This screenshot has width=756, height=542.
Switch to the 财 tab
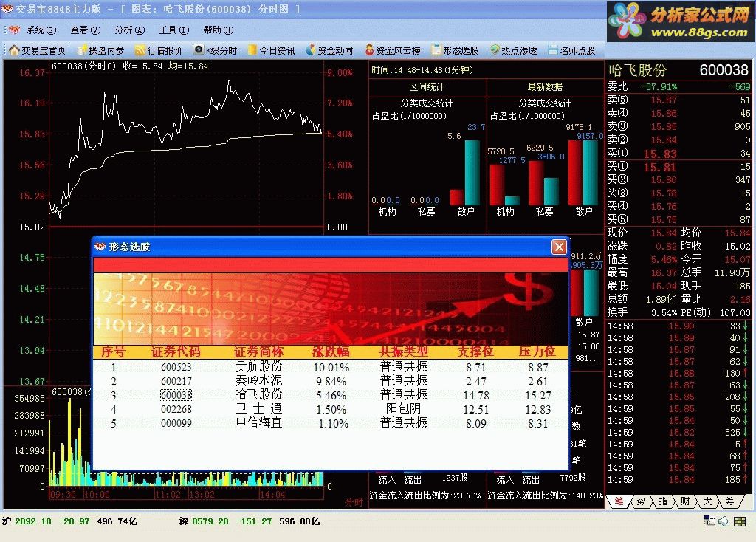(x=685, y=501)
